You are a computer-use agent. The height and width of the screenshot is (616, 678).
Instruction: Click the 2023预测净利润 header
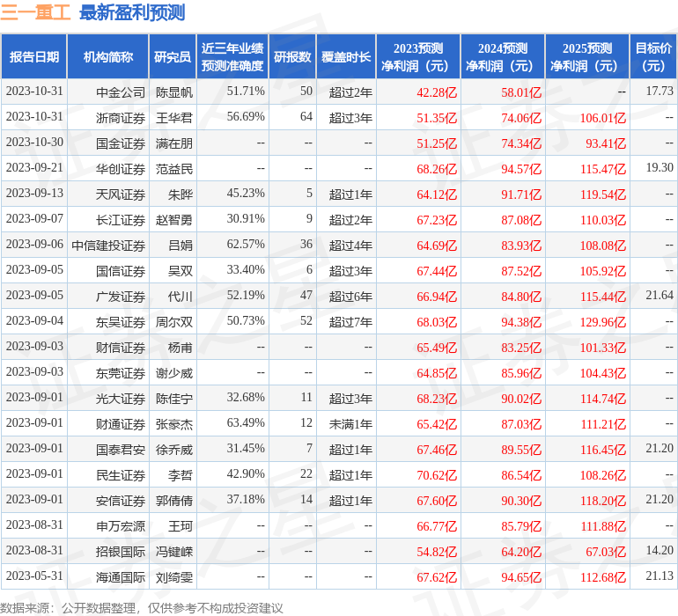tap(418, 56)
